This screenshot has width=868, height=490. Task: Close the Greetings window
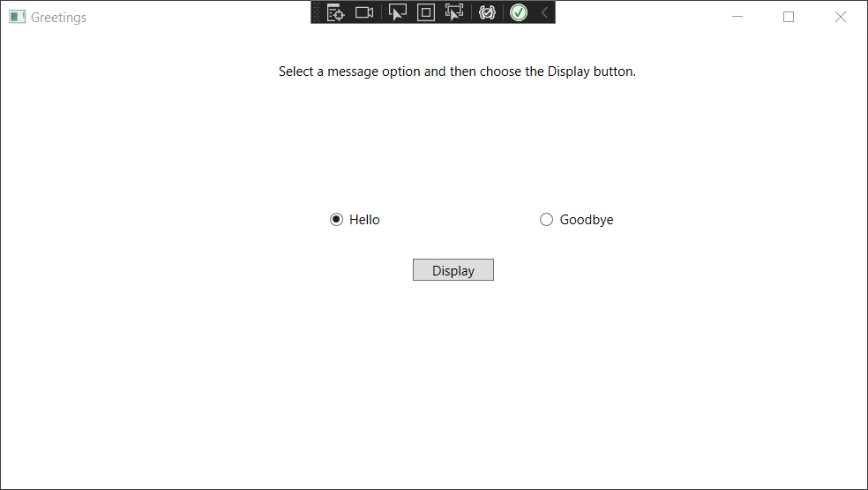click(841, 17)
